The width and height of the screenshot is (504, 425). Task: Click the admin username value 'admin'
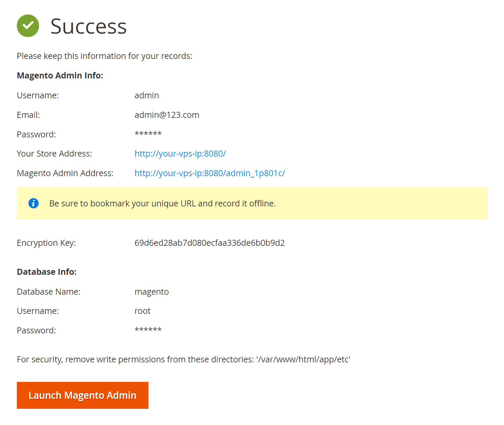(146, 96)
